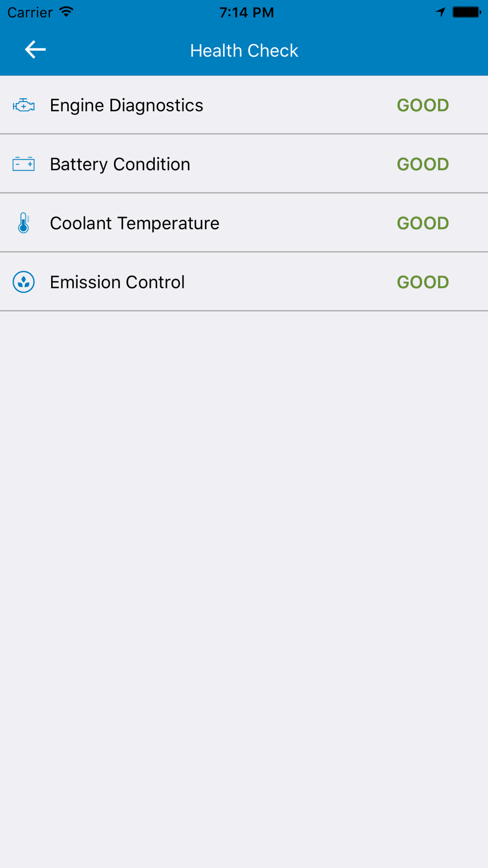Tap the GOOD status for Battery Condition

tap(423, 165)
